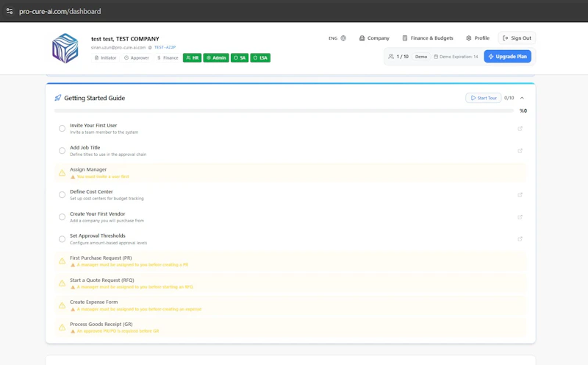Open external link for Define Cost Center
Image resolution: width=588 pixels, height=365 pixels.
520,194
